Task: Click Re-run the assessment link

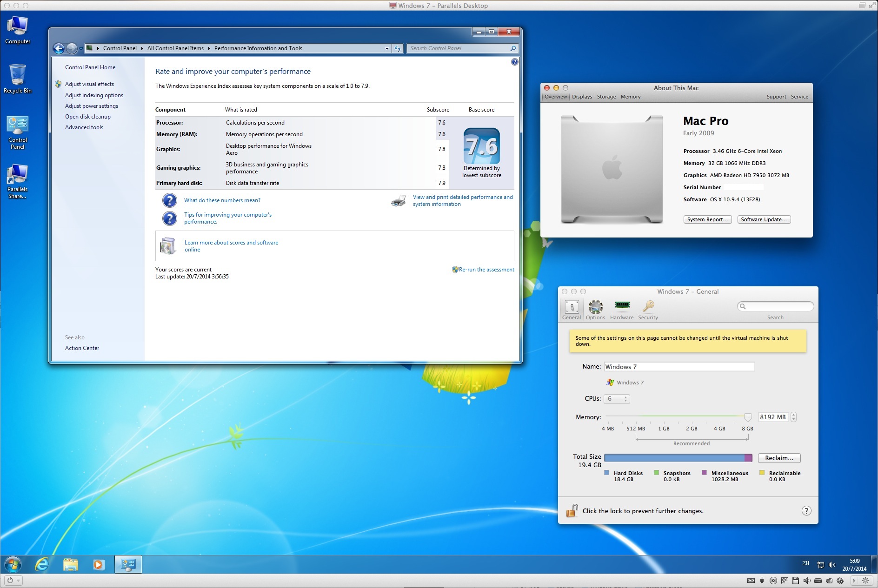Action: click(x=486, y=270)
